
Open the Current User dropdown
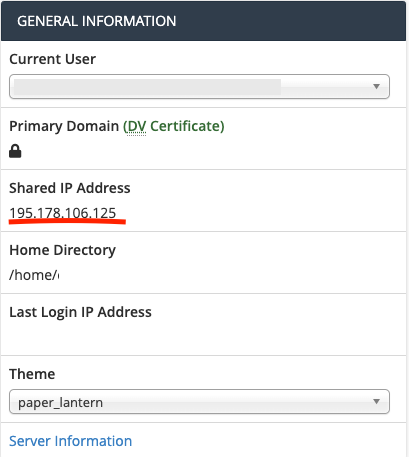click(199, 87)
